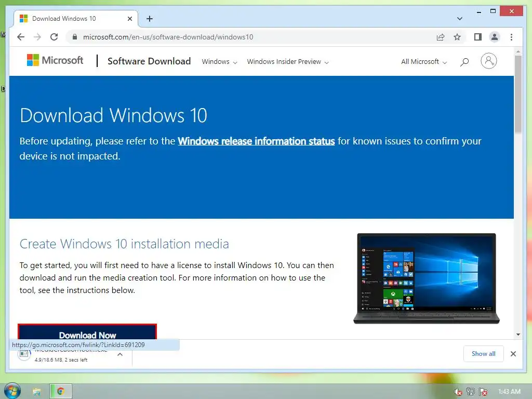
Task: Click the muted volume tray icon
Action: pos(458,392)
